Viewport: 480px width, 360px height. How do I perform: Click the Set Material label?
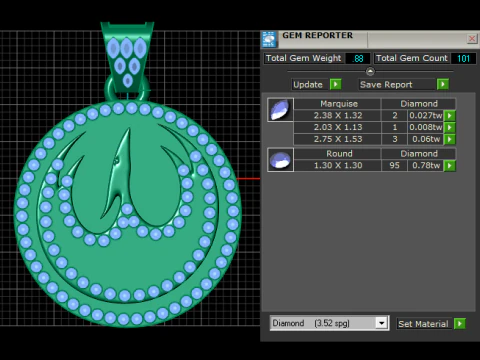pos(423,324)
